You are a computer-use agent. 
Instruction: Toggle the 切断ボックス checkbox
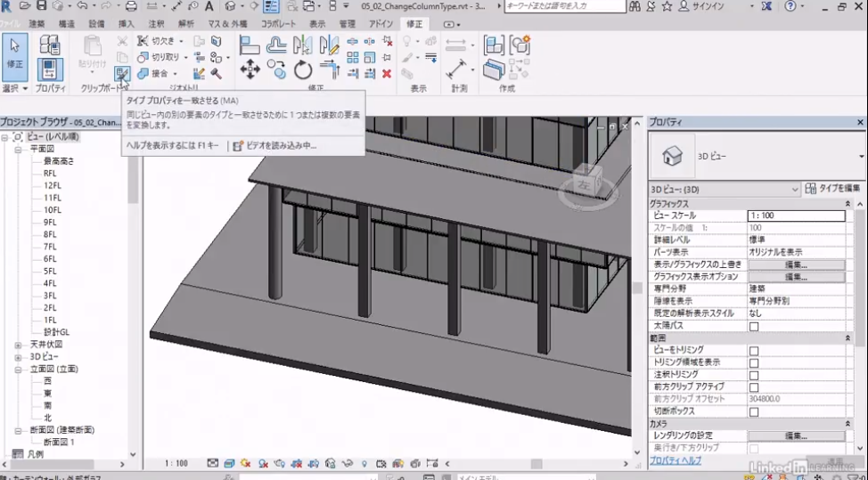[754, 411]
